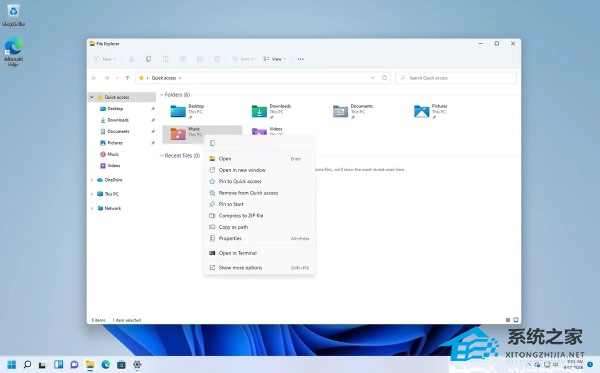This screenshot has height=373, width=600.
Task: Collapse Quick access in navigation pane
Action: [x=92, y=97]
